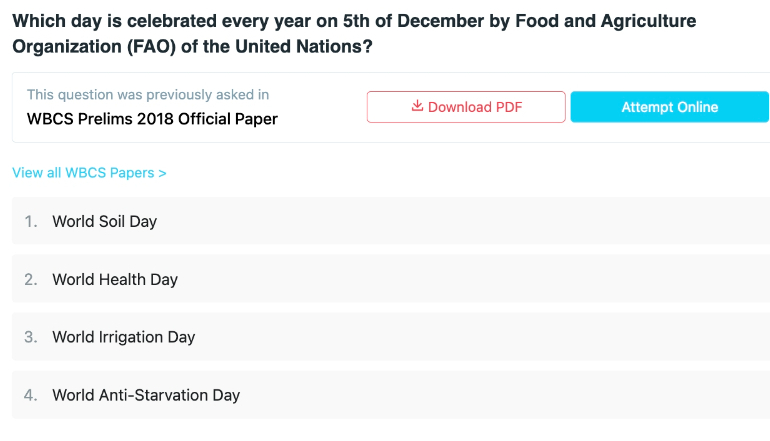Screen dimensions: 770x441
Task: Click the number 2. beside World Health Day
Action: (x=31, y=279)
